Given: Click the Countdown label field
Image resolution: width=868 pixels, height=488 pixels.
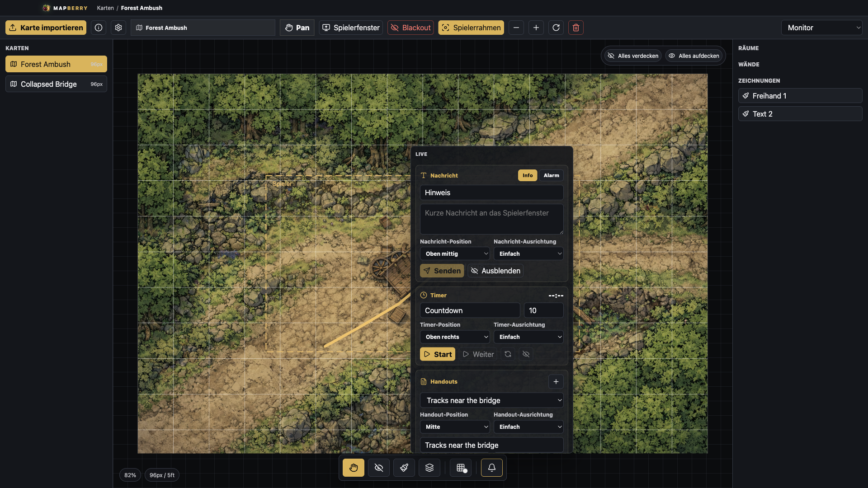Looking at the screenshot, I should coord(470,310).
